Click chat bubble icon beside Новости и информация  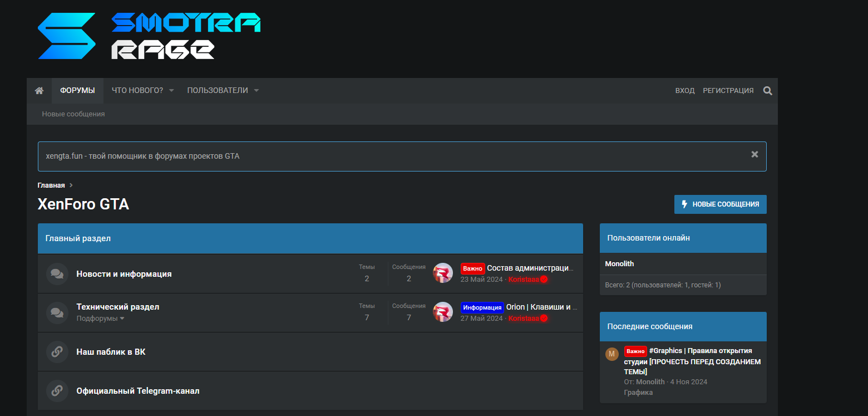(57, 274)
